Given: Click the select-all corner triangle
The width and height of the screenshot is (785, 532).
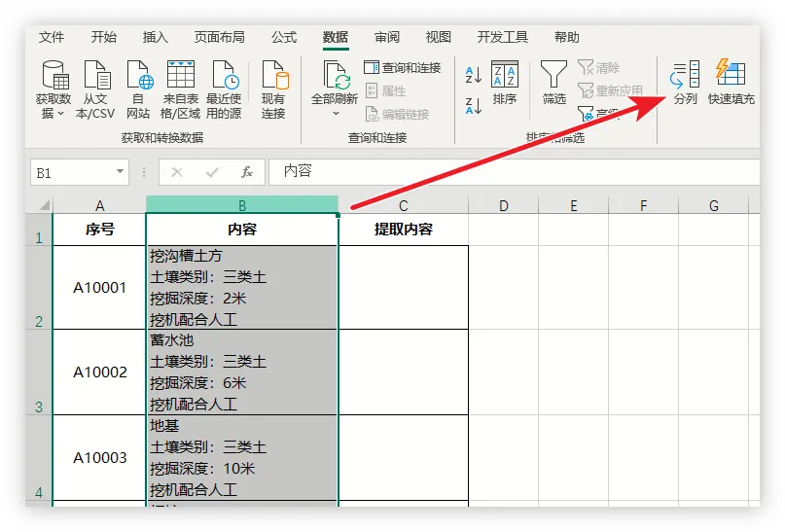Looking at the screenshot, I should pyautogui.click(x=45, y=204).
